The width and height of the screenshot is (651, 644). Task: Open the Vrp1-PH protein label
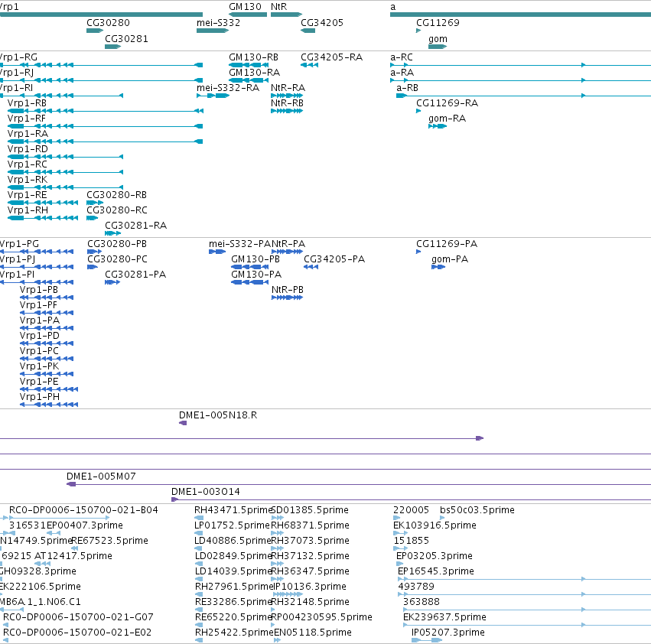coord(40,398)
